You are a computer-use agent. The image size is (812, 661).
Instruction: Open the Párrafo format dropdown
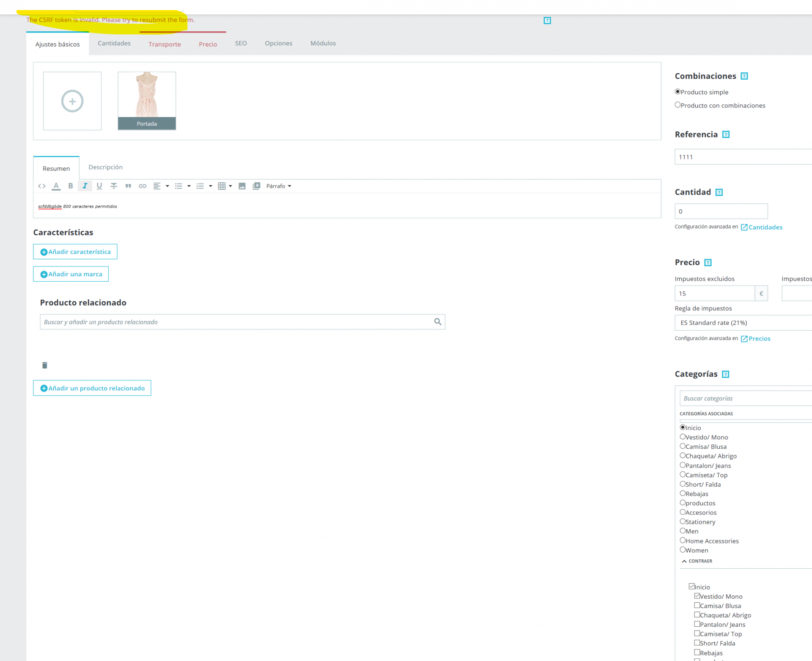[278, 186]
